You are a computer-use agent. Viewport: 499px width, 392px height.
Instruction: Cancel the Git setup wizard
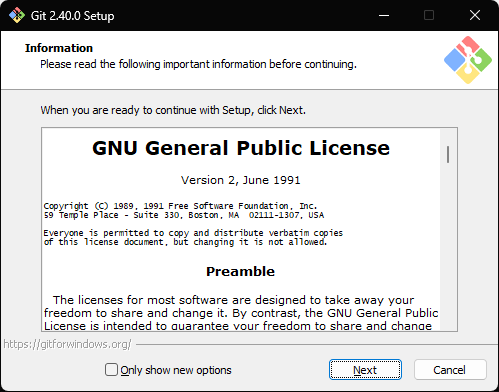(x=450, y=370)
